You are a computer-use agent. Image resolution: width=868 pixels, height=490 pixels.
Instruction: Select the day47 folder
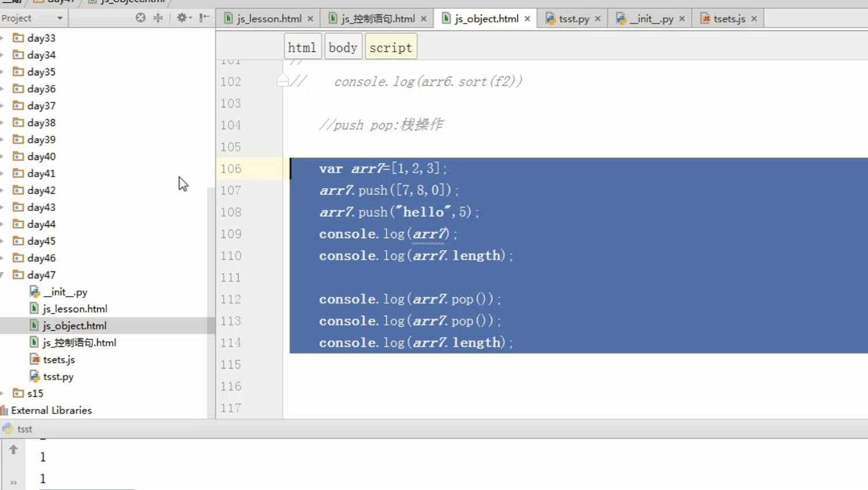pyautogui.click(x=41, y=275)
